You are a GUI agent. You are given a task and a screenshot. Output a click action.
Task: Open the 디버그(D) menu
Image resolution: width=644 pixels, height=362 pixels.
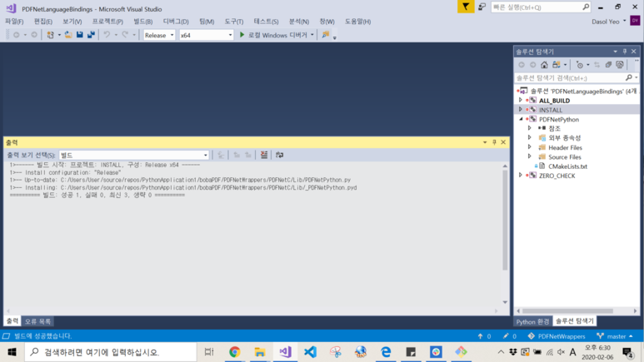(x=176, y=22)
